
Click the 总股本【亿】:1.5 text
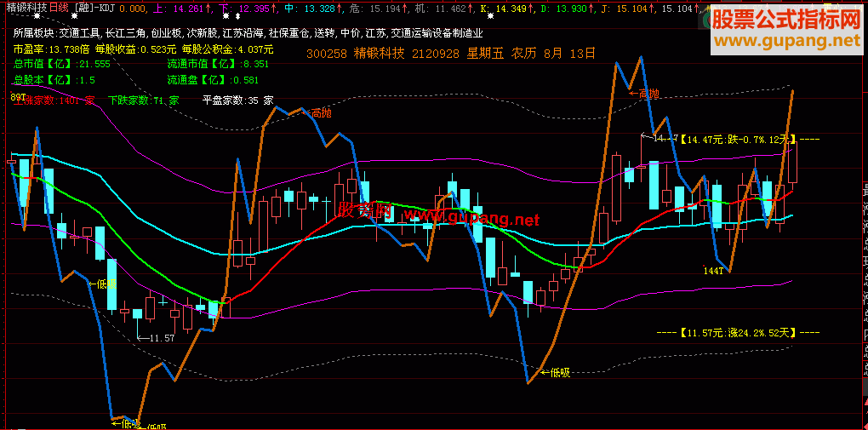54,80
